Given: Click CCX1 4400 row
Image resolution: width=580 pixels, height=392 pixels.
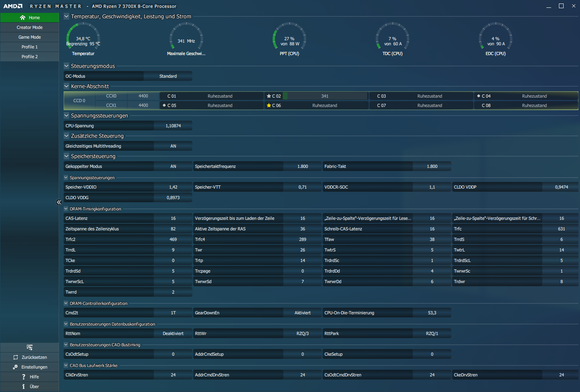Looking at the screenshot, I should [x=127, y=105].
